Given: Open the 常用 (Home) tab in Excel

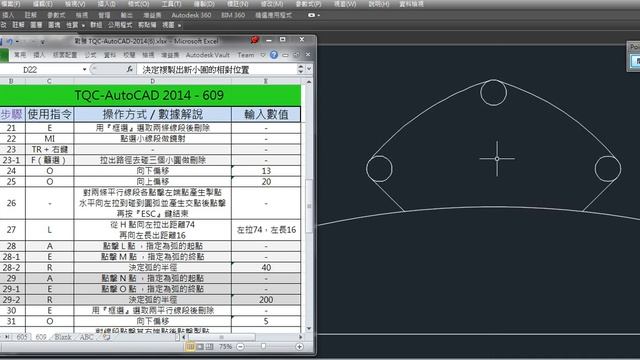Looking at the screenshot, I should click(x=20, y=55).
